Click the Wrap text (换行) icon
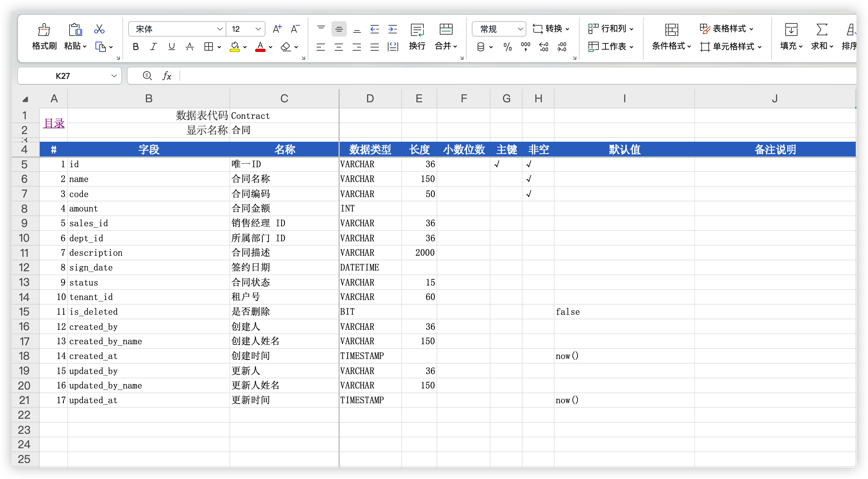The image size is (868, 479). pos(417,30)
